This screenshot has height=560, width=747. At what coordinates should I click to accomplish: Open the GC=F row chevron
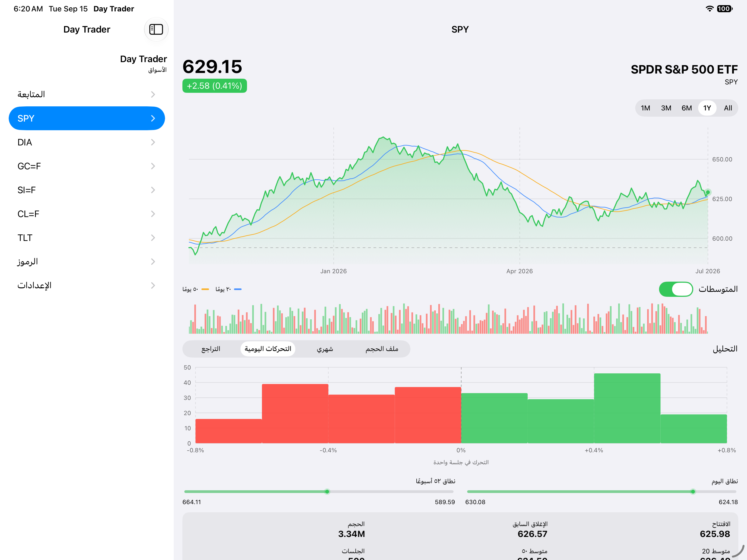coord(153,166)
